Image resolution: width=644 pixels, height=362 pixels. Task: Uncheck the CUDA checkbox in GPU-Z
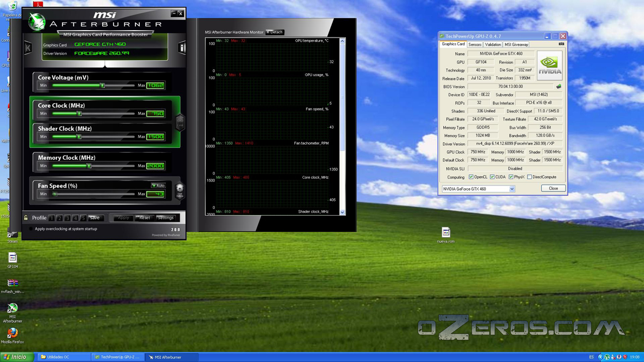(x=492, y=177)
